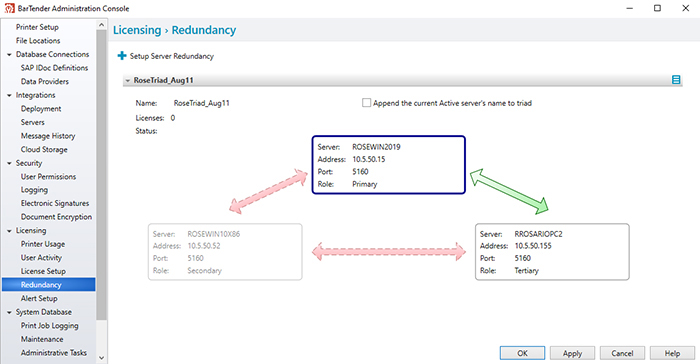Image resolution: width=700 pixels, height=364 pixels.
Task: Click the Redundancy breadcrumb heading
Action: (x=204, y=30)
